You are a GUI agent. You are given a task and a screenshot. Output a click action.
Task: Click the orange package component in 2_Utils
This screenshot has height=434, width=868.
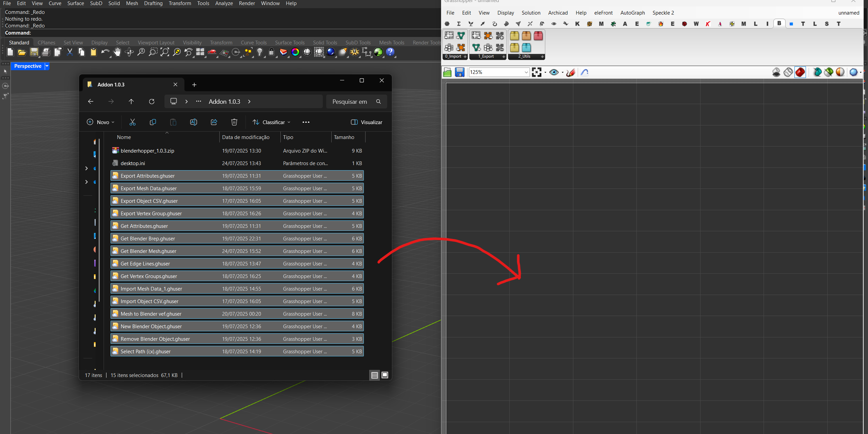point(526,36)
